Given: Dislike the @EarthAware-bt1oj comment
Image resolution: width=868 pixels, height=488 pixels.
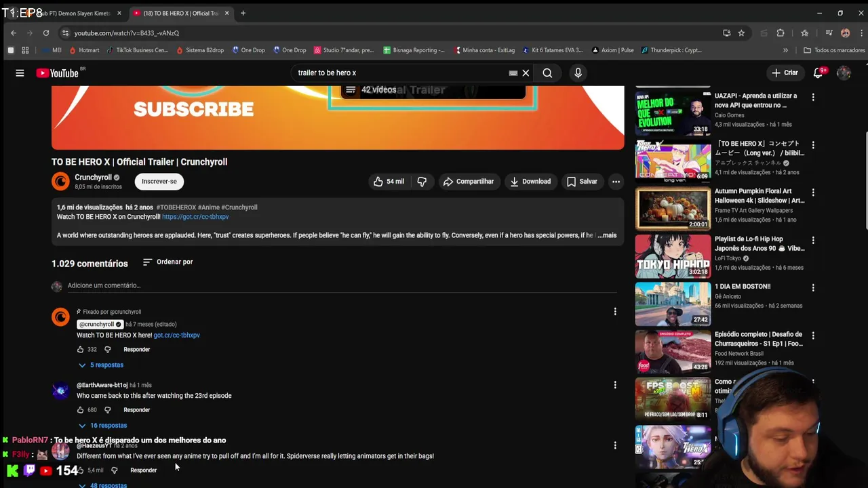Looking at the screenshot, I should point(107,409).
